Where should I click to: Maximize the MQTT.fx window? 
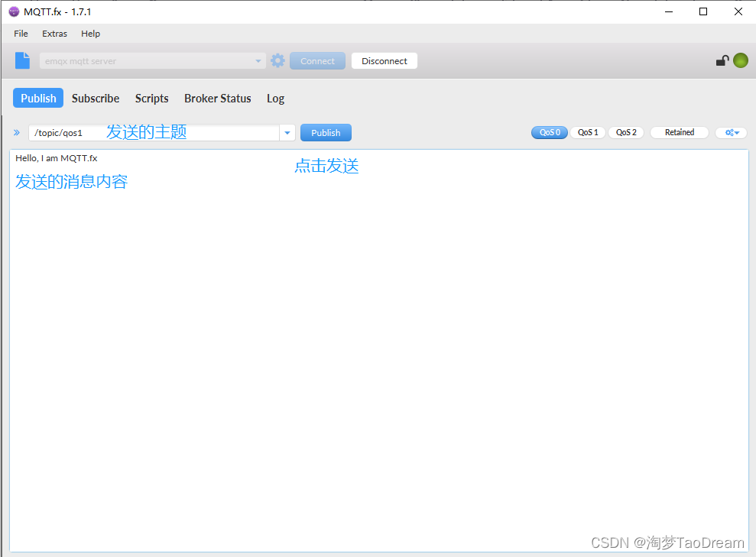click(x=703, y=11)
